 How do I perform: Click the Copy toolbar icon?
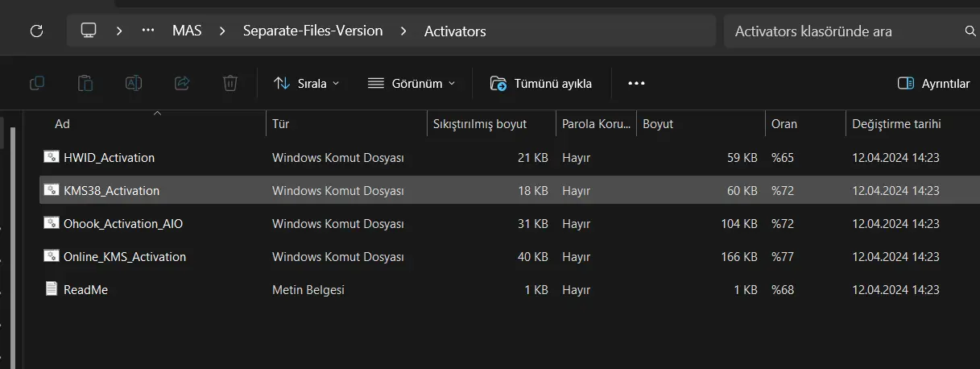point(37,83)
